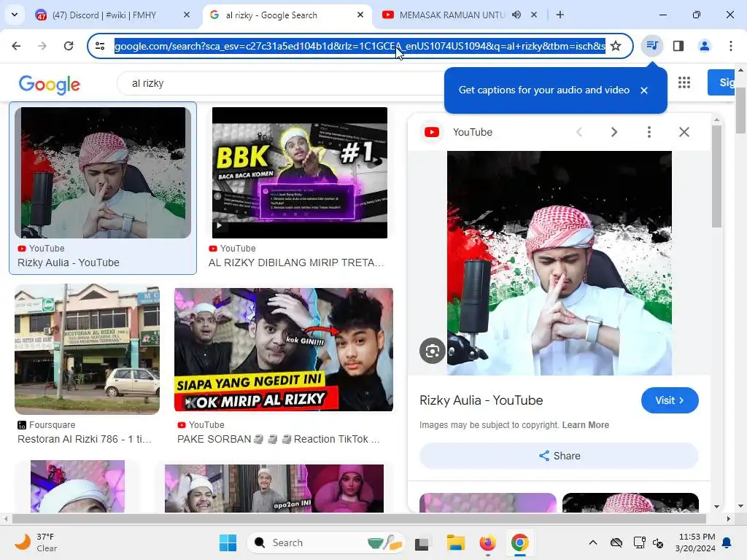Bookmark this page with the star icon

click(x=616, y=46)
